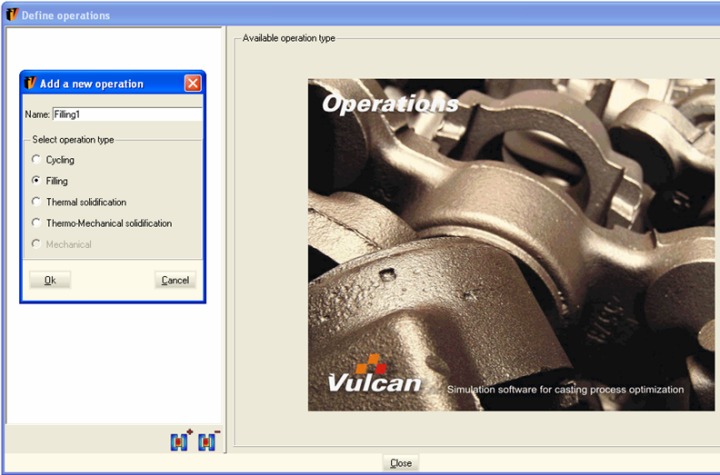Click the simulation software tagline text

point(565,389)
